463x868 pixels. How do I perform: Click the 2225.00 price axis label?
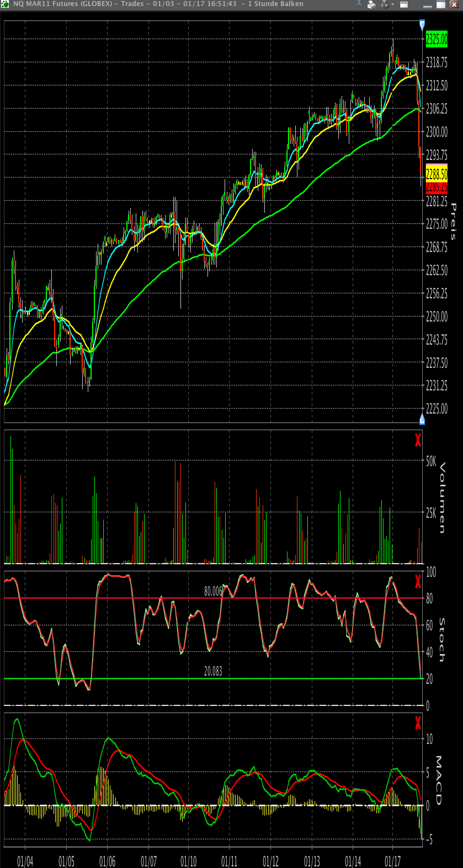[437, 409]
